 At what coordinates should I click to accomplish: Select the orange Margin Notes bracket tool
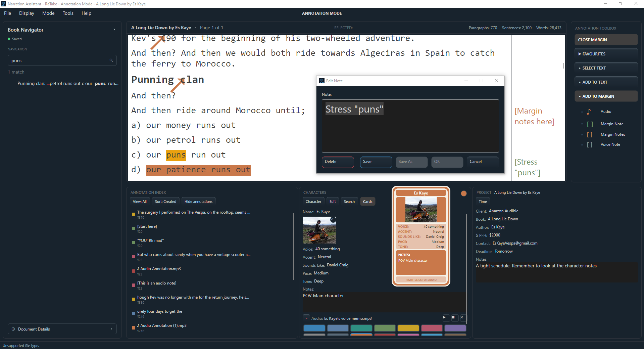click(590, 134)
